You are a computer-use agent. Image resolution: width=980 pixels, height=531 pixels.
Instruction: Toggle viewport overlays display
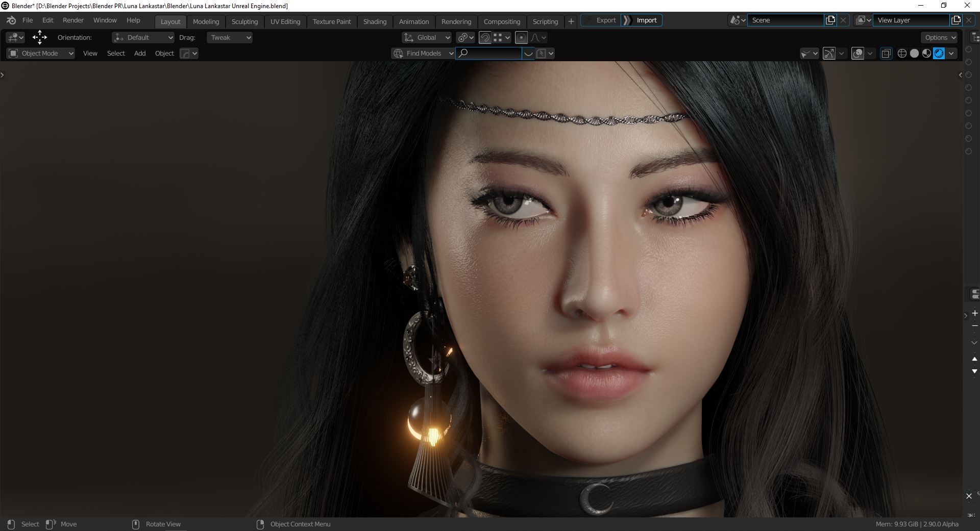[x=858, y=54]
